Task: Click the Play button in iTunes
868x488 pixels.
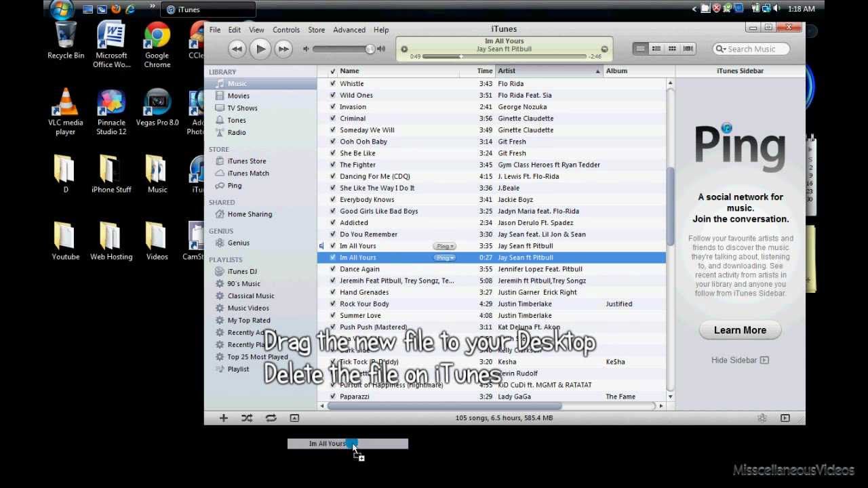Action: (260, 49)
